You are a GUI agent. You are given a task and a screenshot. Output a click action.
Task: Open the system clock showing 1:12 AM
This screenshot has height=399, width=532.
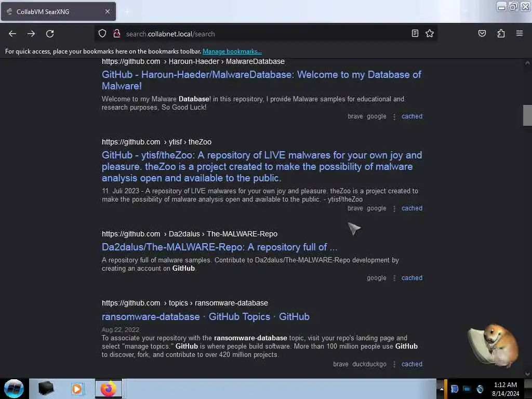pos(505,389)
